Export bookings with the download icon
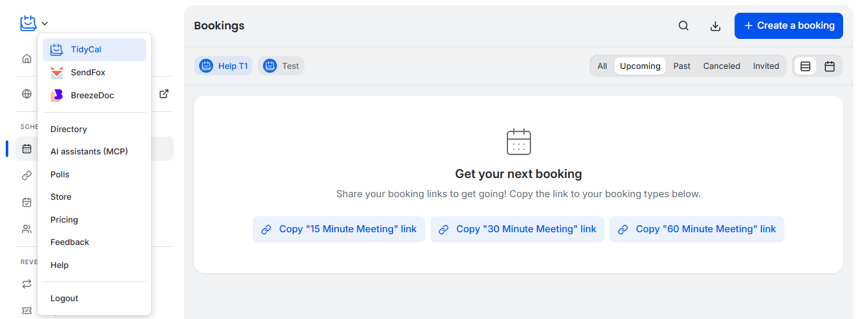This screenshot has height=319, width=868. pos(715,26)
